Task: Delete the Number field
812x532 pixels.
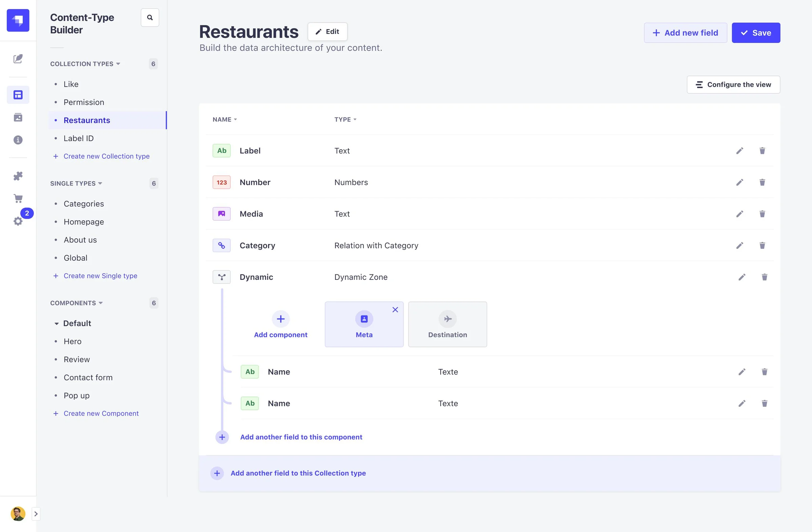Action: point(762,182)
